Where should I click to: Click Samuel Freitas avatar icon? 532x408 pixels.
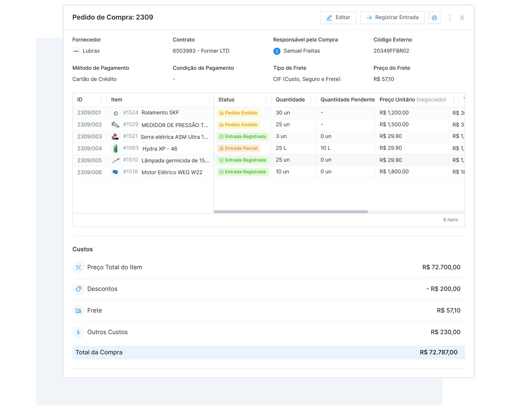(x=277, y=51)
